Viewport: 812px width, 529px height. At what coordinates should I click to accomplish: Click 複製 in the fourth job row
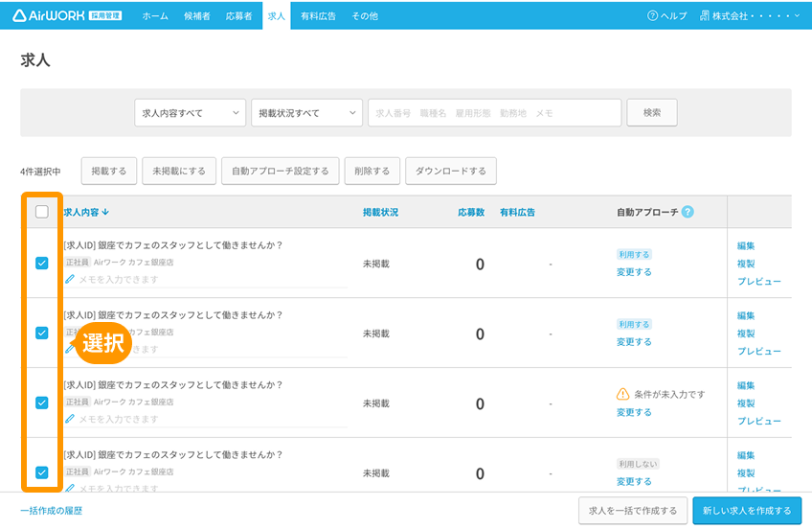click(746, 473)
